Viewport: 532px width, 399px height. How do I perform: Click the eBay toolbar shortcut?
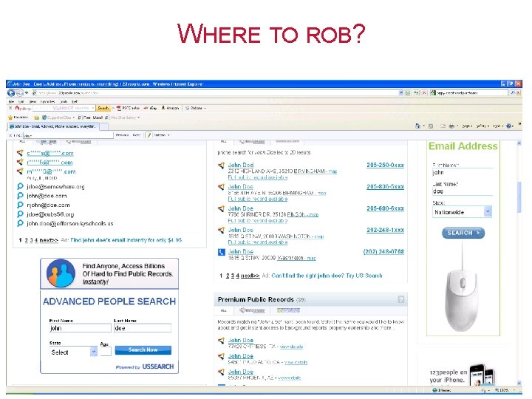[150, 108]
